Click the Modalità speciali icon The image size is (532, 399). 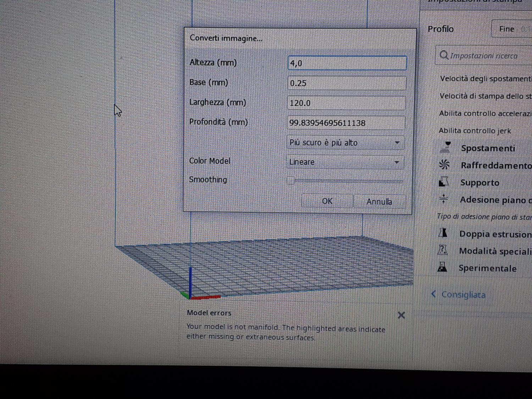[x=442, y=250]
